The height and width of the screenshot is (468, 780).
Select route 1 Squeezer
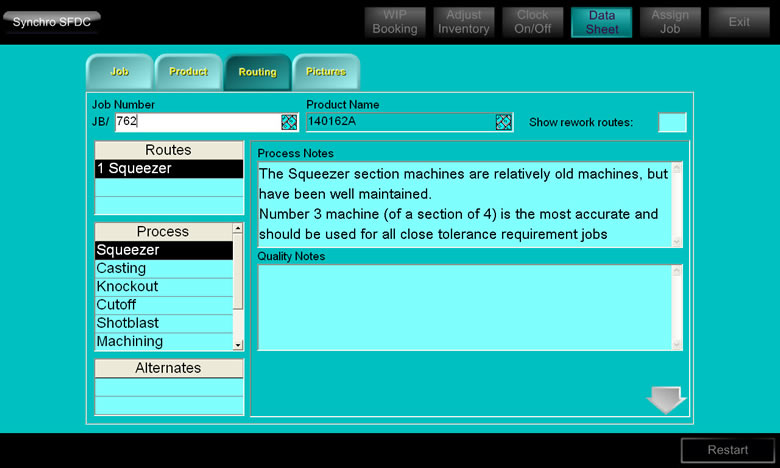(169, 169)
